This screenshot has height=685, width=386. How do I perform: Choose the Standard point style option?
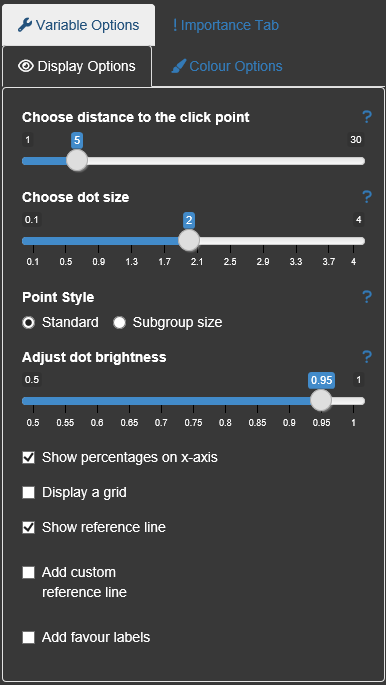(28, 323)
